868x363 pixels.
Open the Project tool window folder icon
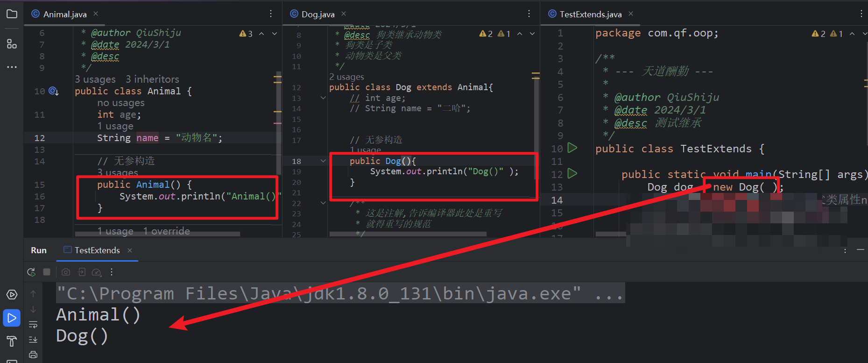point(12,14)
